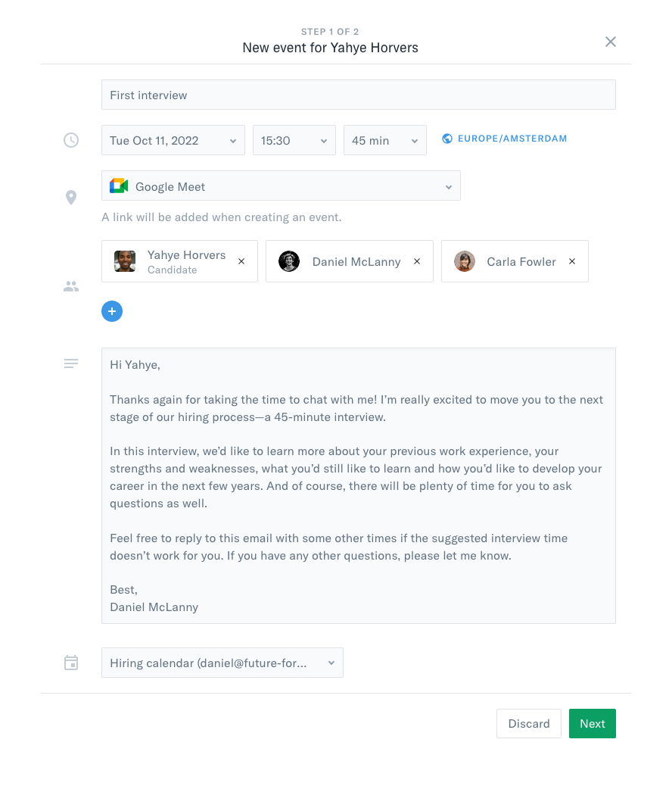
Task: Discard the new event
Action: click(529, 724)
